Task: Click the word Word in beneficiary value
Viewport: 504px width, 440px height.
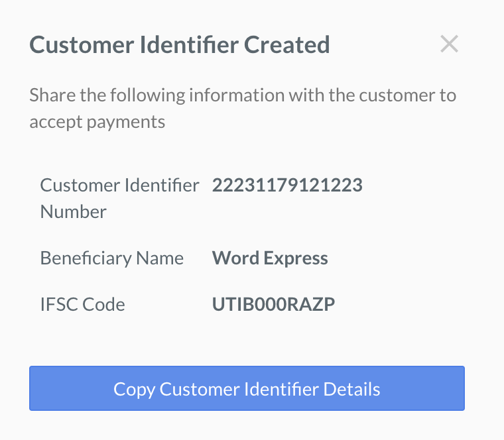Action: tap(235, 258)
